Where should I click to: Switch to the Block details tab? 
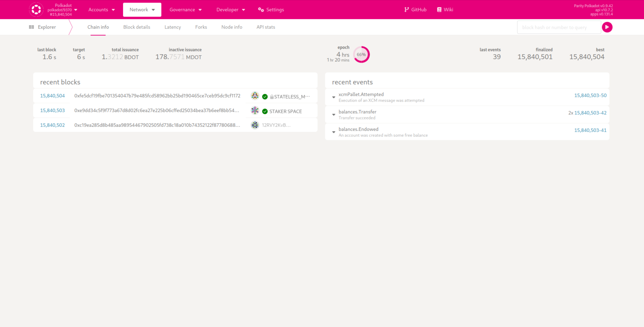(137, 27)
